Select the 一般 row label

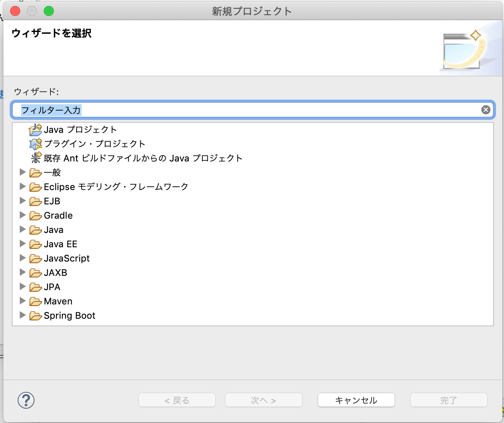tap(53, 172)
